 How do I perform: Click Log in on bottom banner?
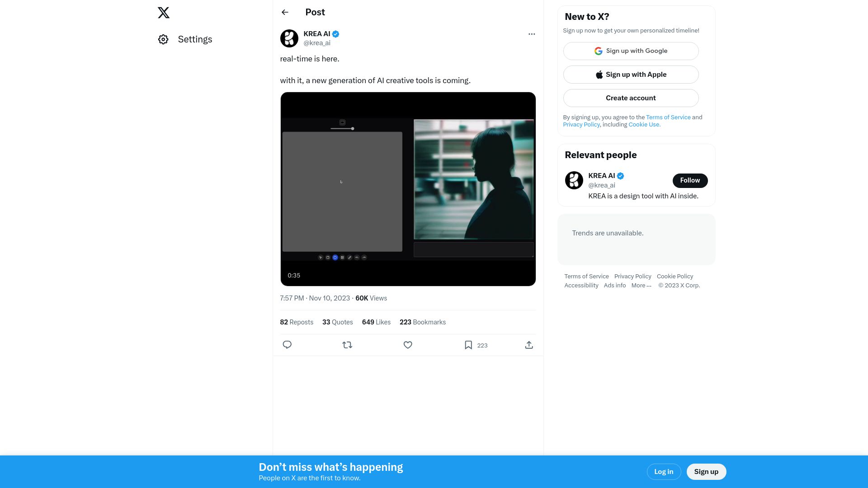664,472
